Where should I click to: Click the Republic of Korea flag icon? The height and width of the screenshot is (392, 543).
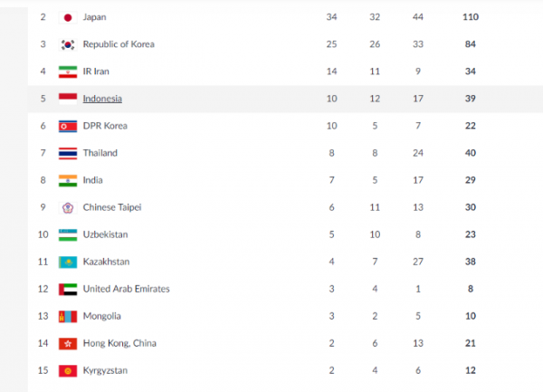pyautogui.click(x=67, y=44)
